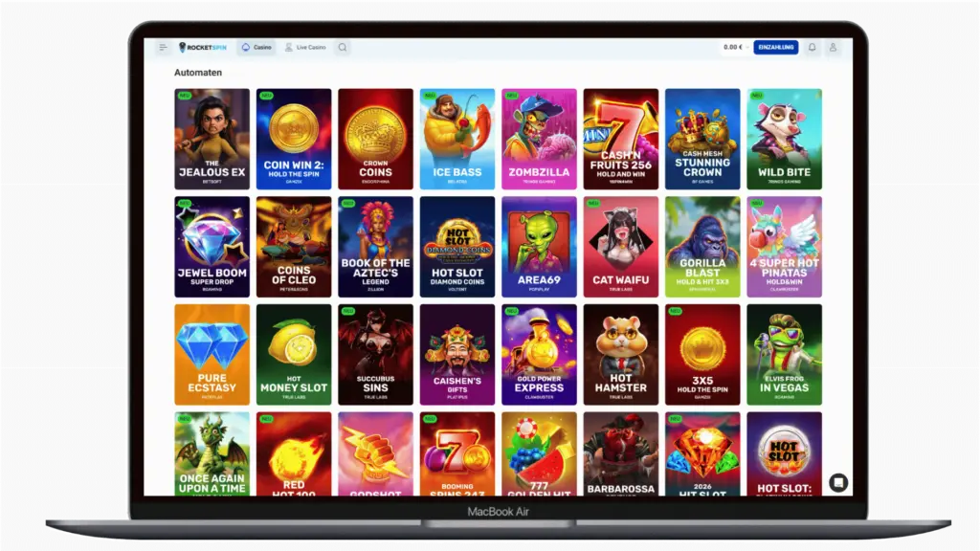Open the notifications bell icon

(812, 48)
